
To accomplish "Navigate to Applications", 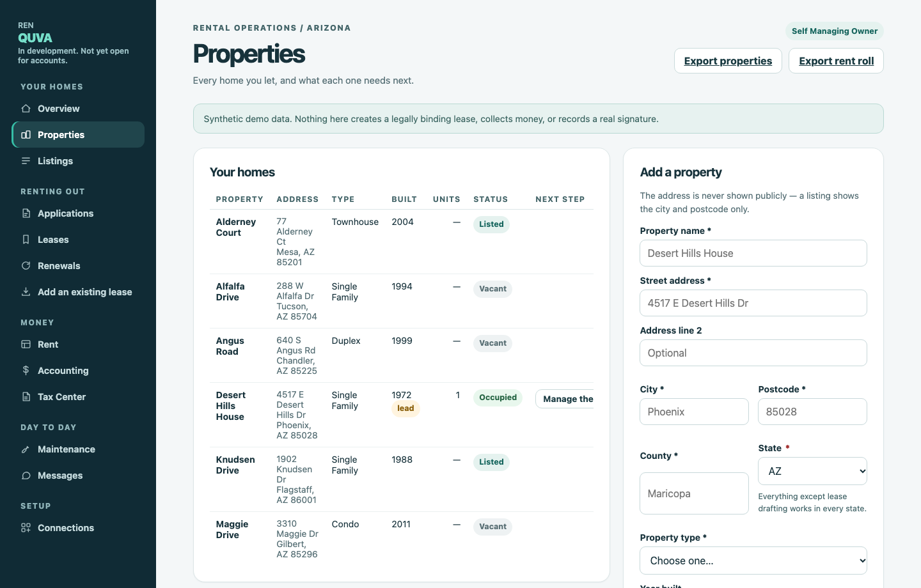I will (x=78, y=213).
